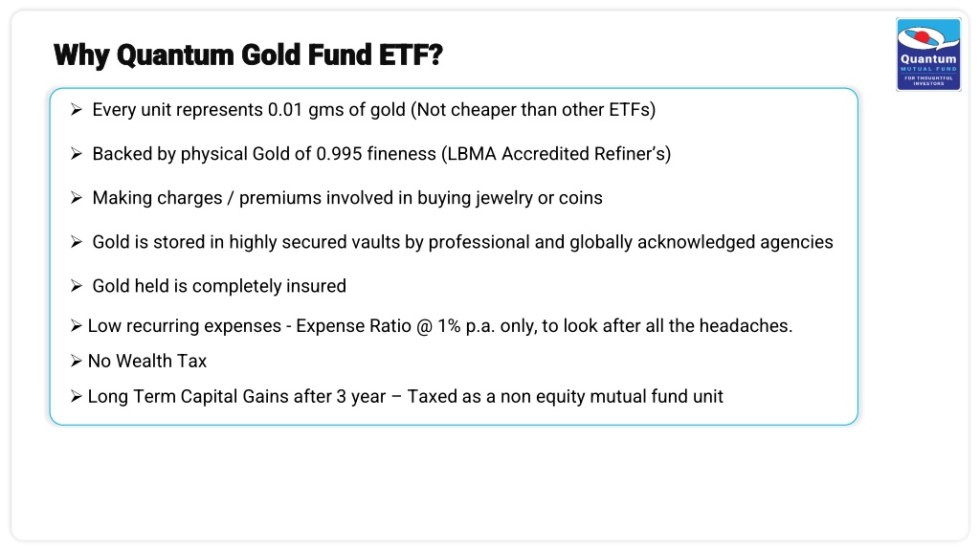Click the Quantum Mutual Fund logo
This screenshot has height=551, width=980.
928,55
